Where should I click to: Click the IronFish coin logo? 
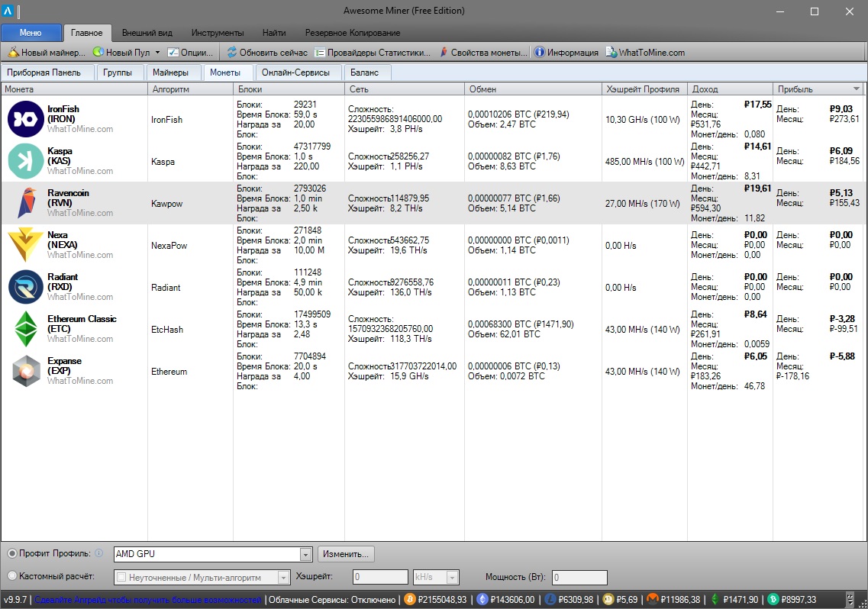(x=25, y=119)
